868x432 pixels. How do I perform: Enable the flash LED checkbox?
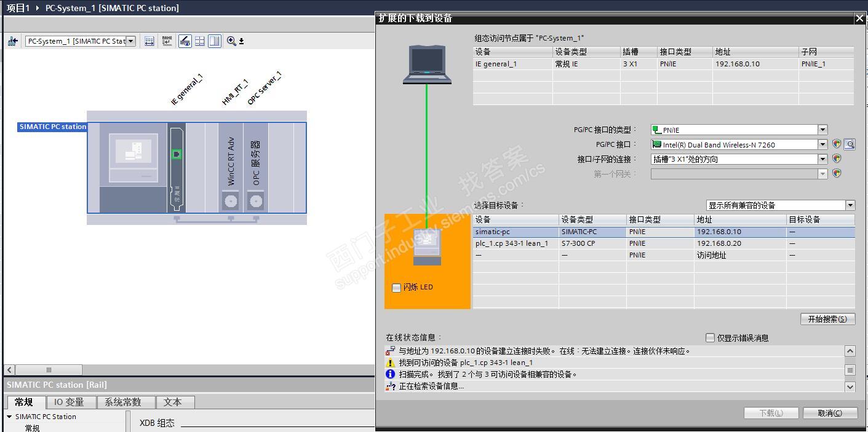[396, 287]
